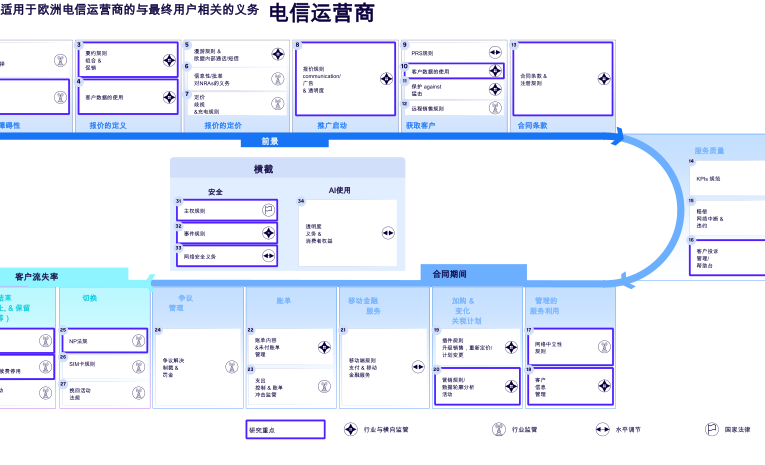Click the icon in the 事件规则 box
The width and height of the screenshot is (765, 465).
(268, 233)
